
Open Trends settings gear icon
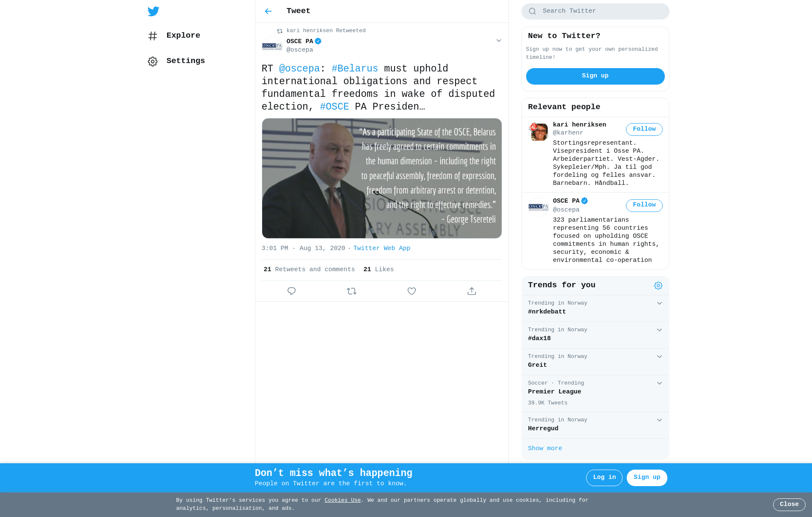point(658,286)
